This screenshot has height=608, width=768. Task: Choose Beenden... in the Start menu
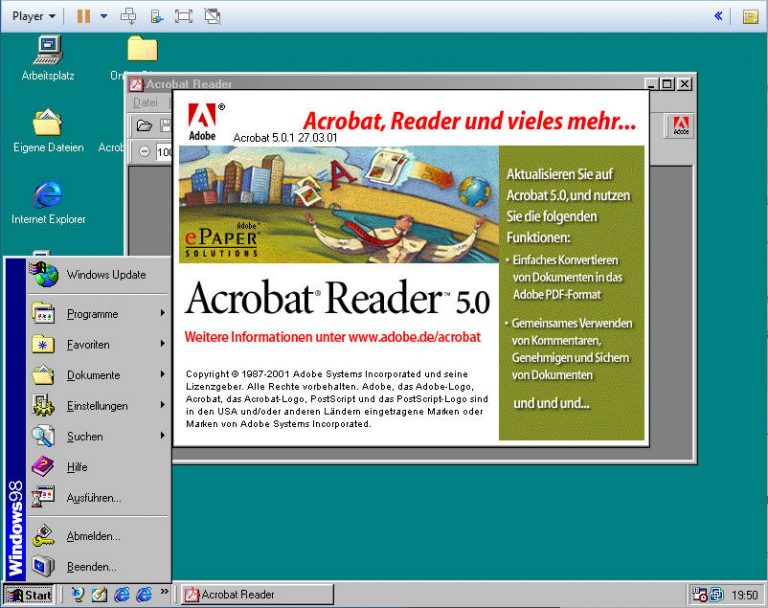pos(98,566)
